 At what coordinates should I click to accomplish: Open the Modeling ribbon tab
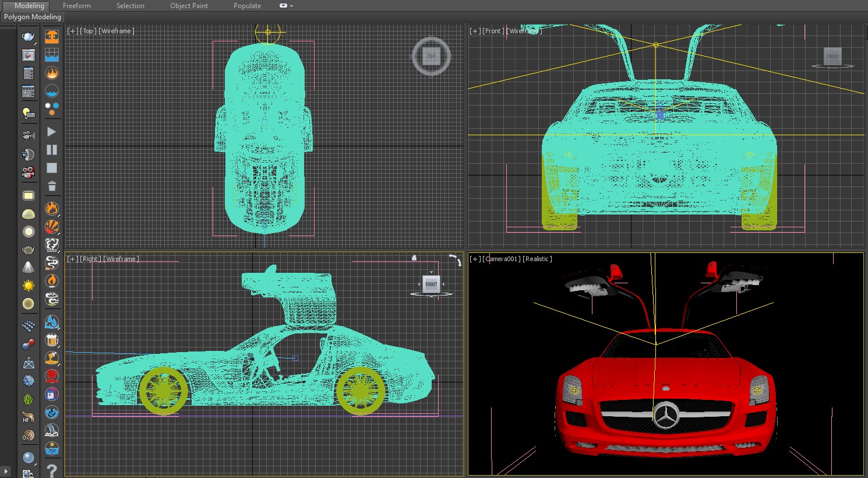29,6
